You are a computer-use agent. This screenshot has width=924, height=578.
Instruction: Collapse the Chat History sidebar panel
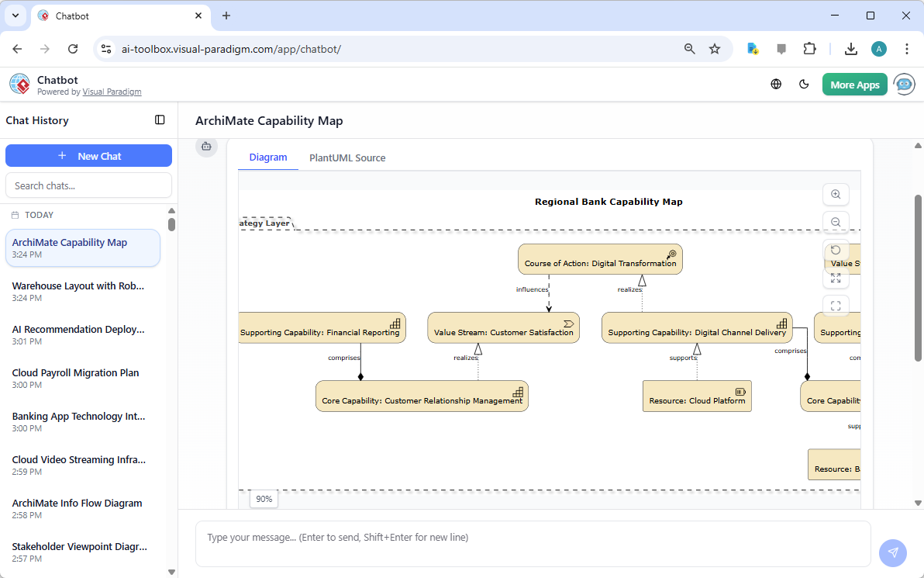[x=160, y=119]
